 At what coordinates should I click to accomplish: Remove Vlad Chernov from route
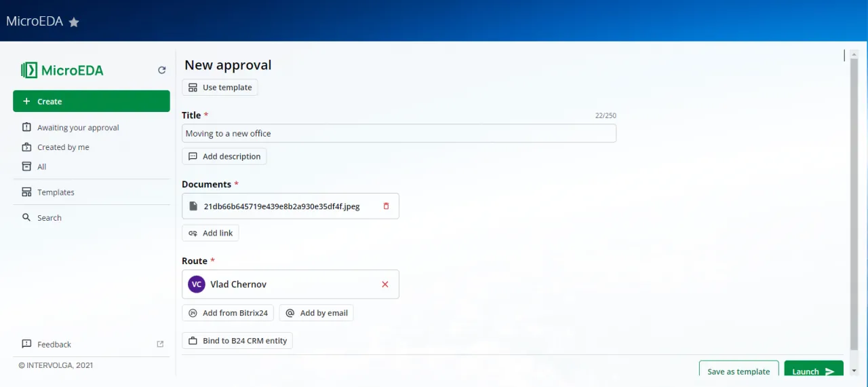pyautogui.click(x=385, y=284)
